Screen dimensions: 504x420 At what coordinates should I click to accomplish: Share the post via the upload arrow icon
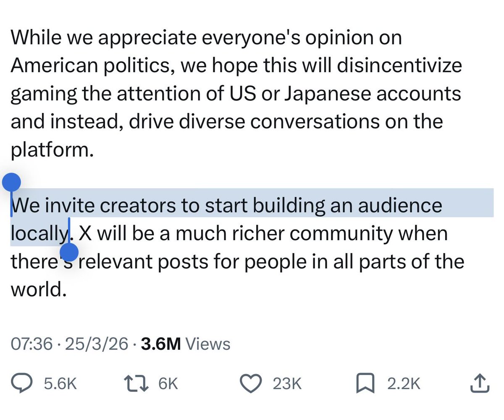tap(479, 383)
